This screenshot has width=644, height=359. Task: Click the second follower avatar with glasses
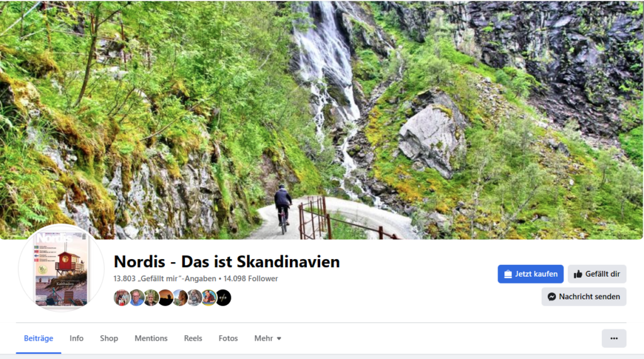tap(136, 297)
